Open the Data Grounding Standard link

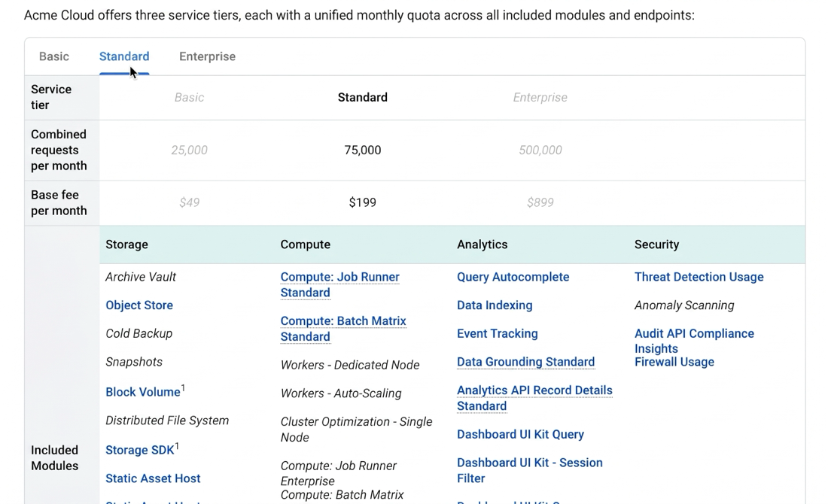(525, 362)
